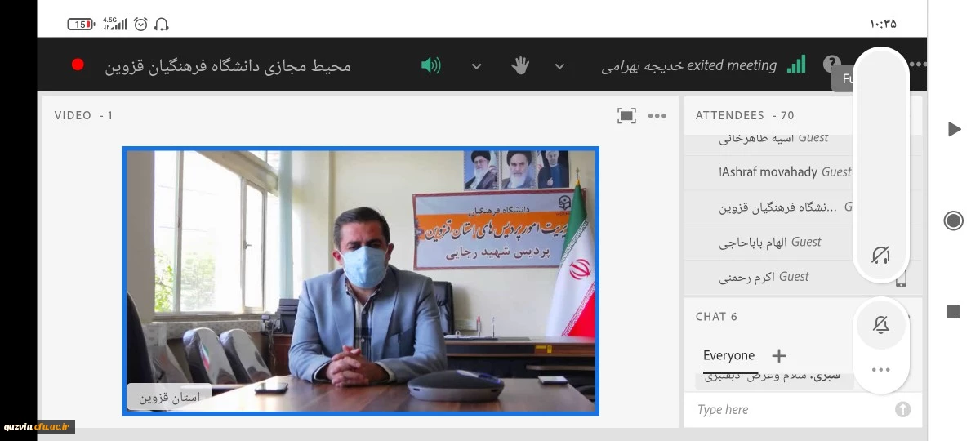Image resolution: width=980 pixels, height=441 pixels.
Task: Open video pod options three-dot menu
Action: point(657,116)
